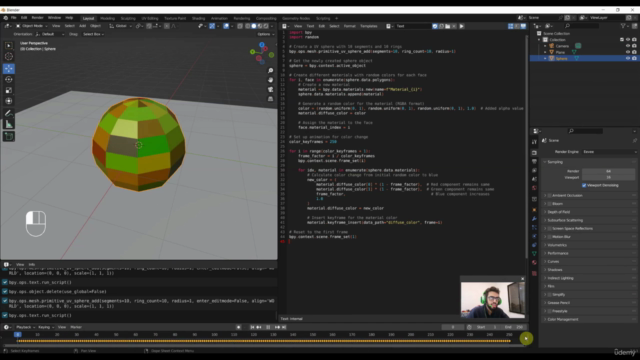The image size is (640, 360).
Task: Open the Render Engine Eevee dropdown
Action: 609,152
